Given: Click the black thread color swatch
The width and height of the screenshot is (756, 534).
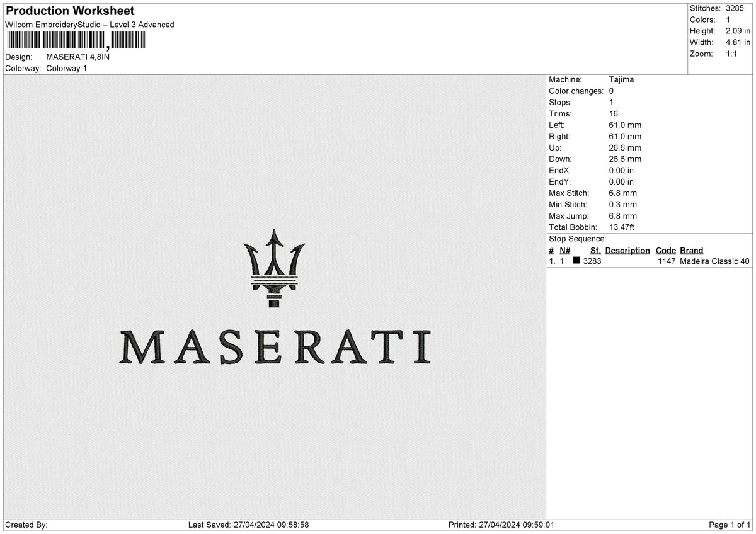Looking at the screenshot, I should point(576,261).
